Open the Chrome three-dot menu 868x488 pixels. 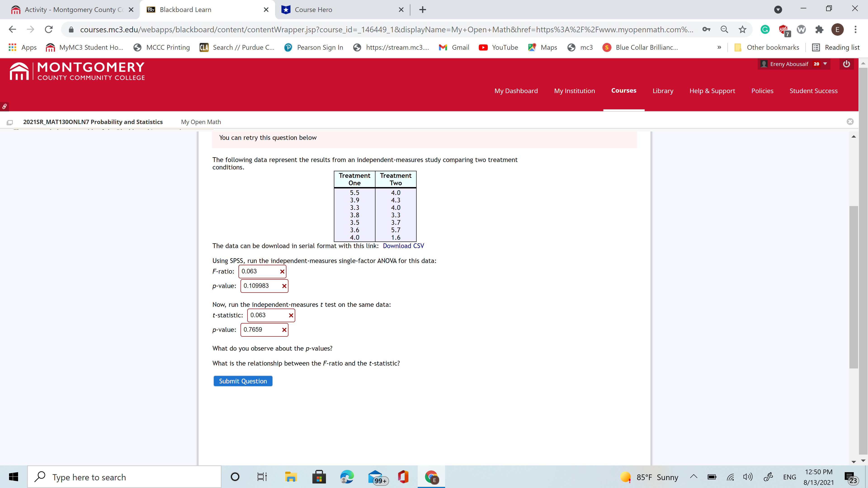click(855, 30)
